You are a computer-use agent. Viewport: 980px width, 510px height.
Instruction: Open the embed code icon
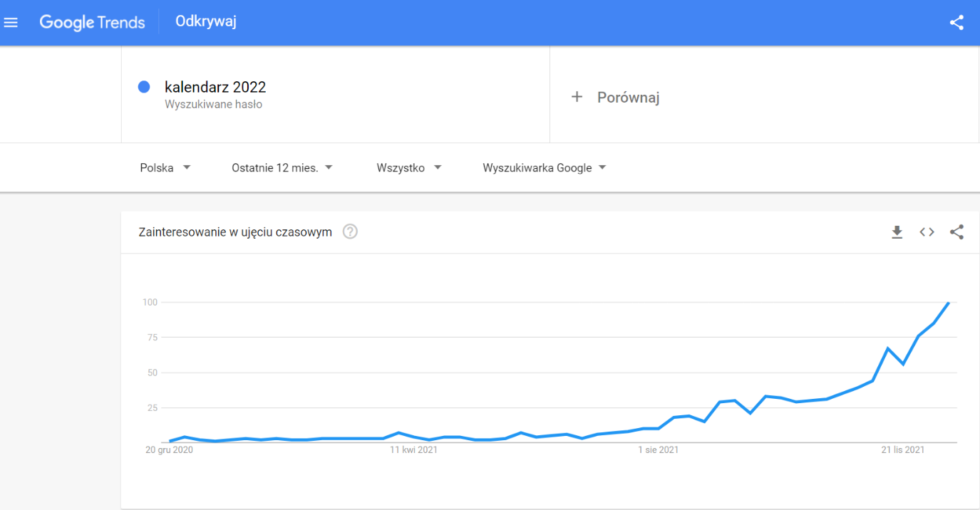[927, 231]
